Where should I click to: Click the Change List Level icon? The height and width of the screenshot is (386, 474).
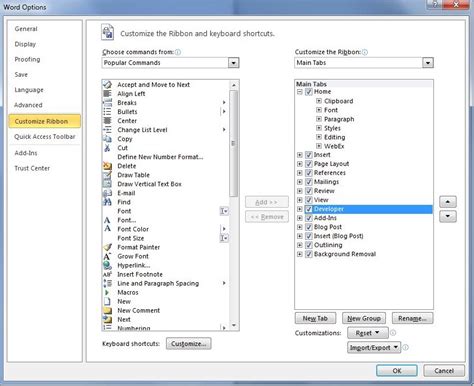tap(107, 130)
